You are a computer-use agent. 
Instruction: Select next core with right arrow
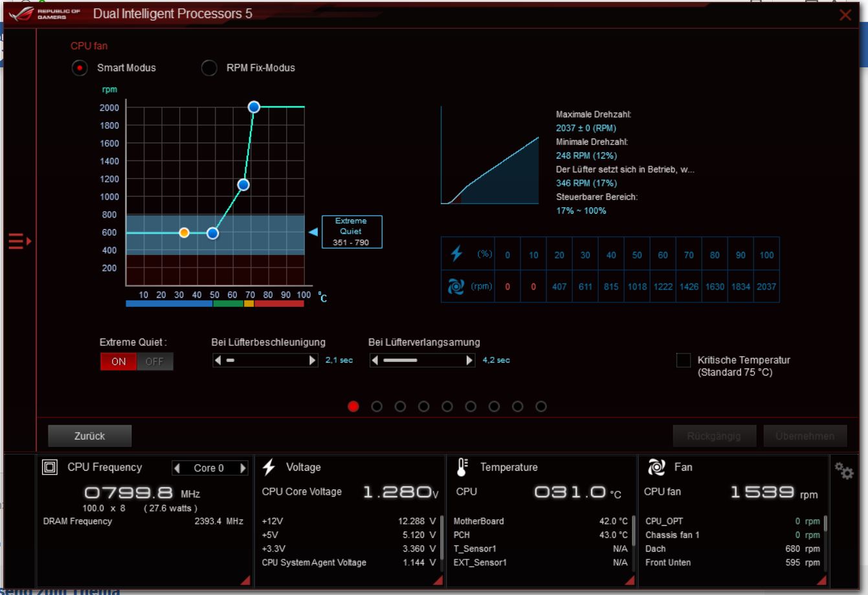point(243,468)
